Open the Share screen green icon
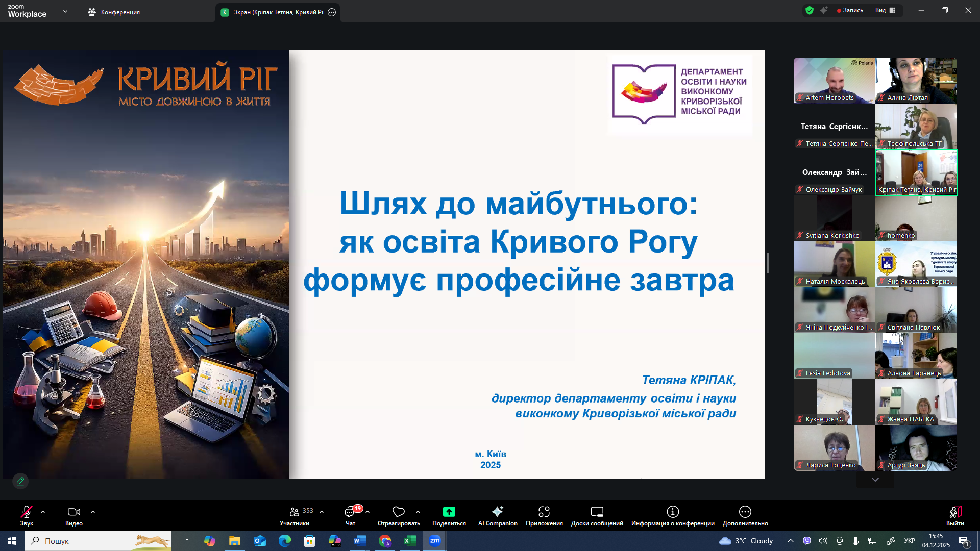The width and height of the screenshot is (980, 551). 449,512
